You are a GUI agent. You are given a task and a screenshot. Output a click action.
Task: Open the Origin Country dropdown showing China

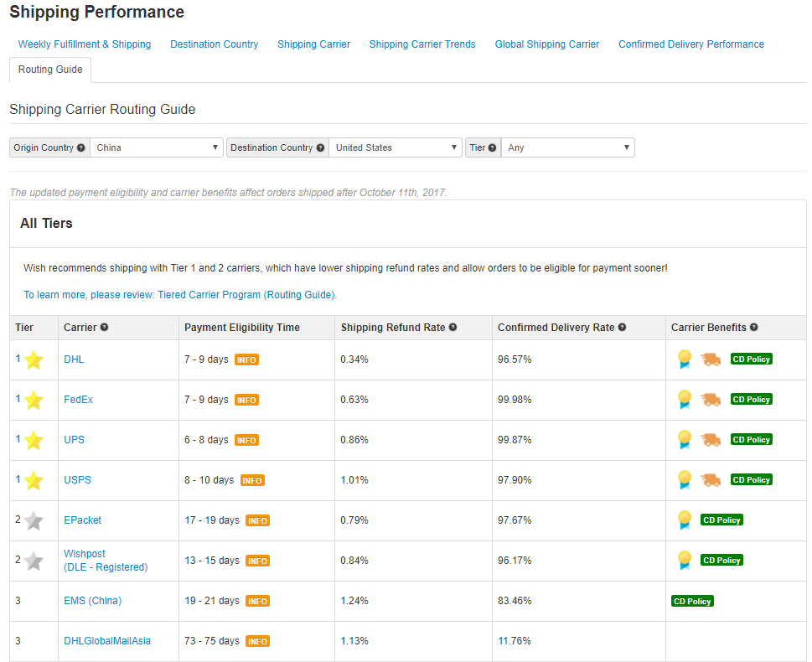point(157,147)
